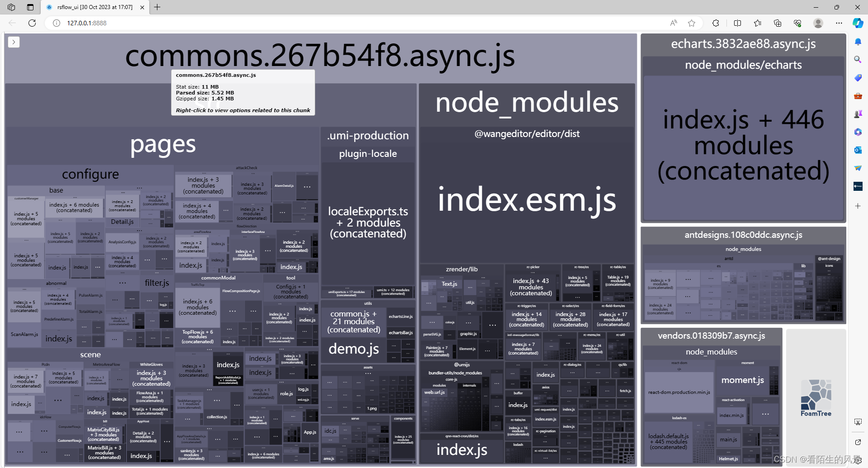Click react-dom.production.min.js block
The width and height of the screenshot is (868, 468).
click(679, 392)
